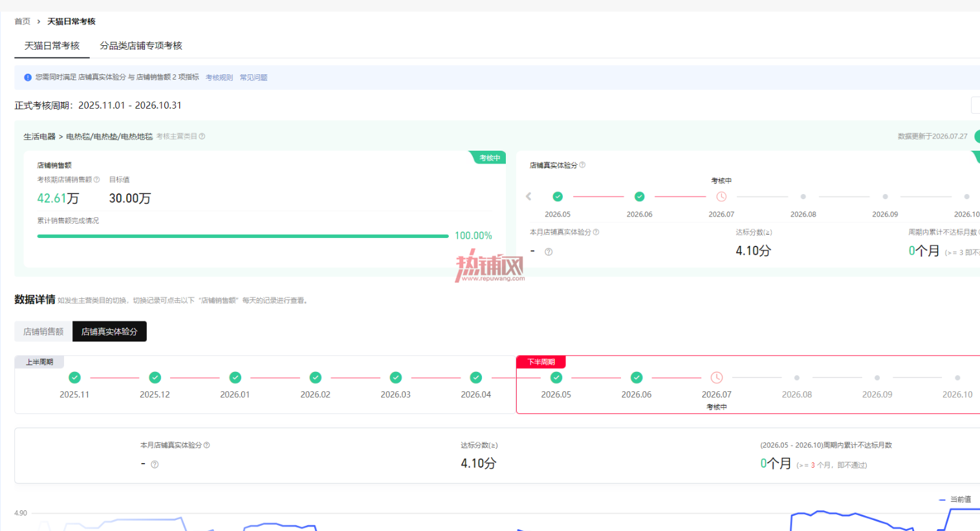
Task: Click the green sales completion progress bar
Action: click(x=243, y=236)
